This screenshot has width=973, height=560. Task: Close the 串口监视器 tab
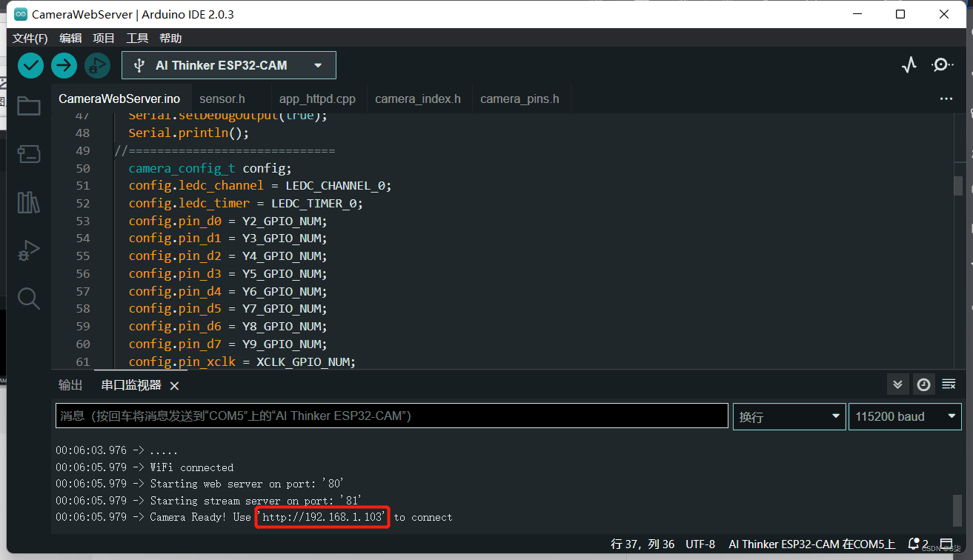(x=174, y=386)
